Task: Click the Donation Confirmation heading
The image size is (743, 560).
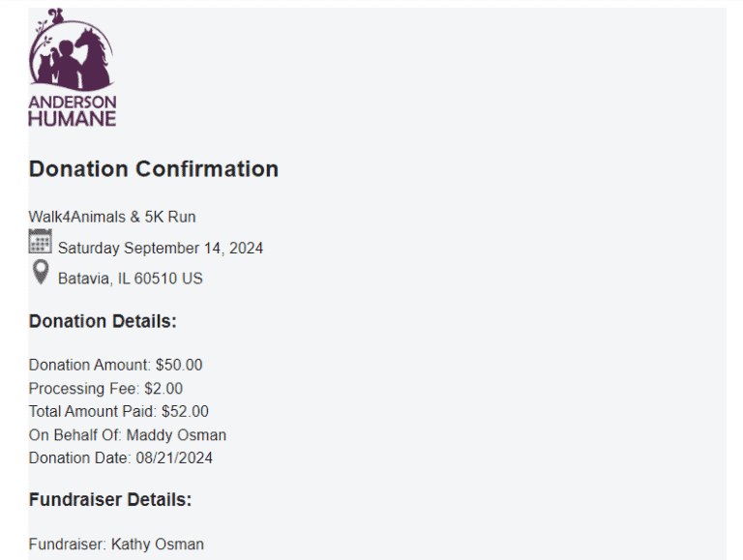Action: tap(154, 169)
